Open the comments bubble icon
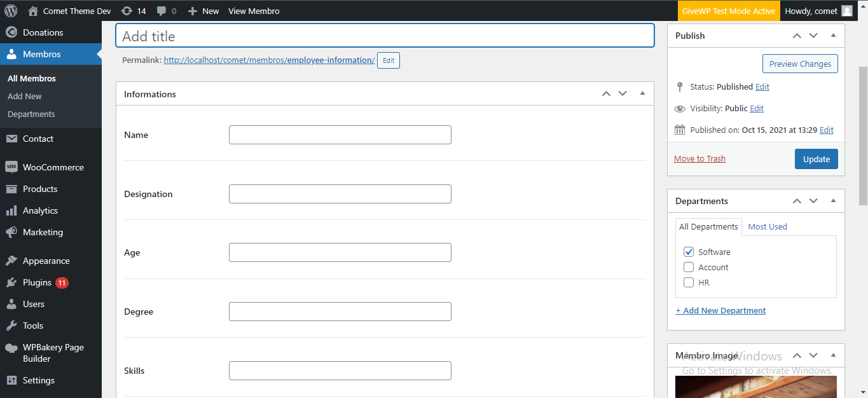The height and width of the screenshot is (398, 868). (x=162, y=11)
